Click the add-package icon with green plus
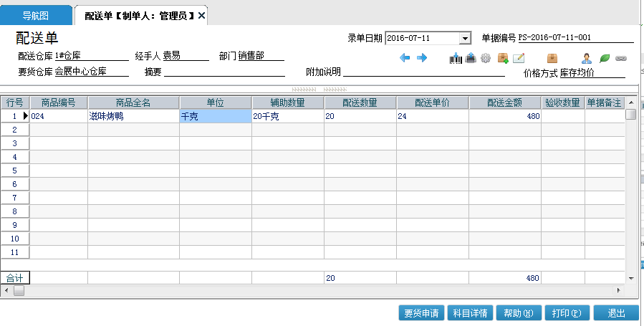 click(x=503, y=58)
